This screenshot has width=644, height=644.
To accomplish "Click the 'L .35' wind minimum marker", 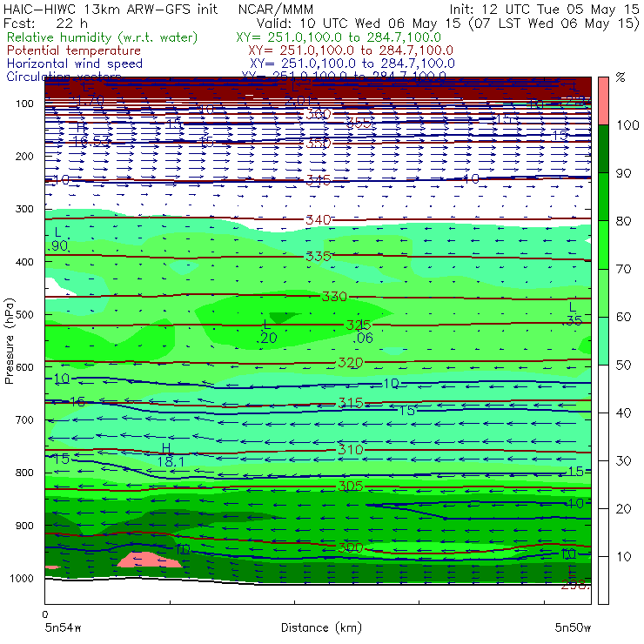I will 572,314.
